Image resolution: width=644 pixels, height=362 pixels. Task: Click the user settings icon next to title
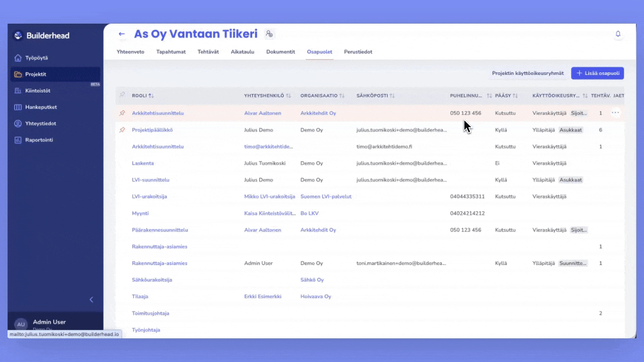[x=269, y=34]
